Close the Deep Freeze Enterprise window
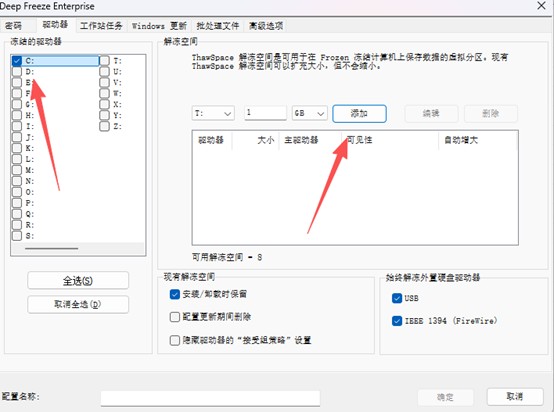Image resolution: width=554 pixels, height=412 pixels. coord(541,6)
